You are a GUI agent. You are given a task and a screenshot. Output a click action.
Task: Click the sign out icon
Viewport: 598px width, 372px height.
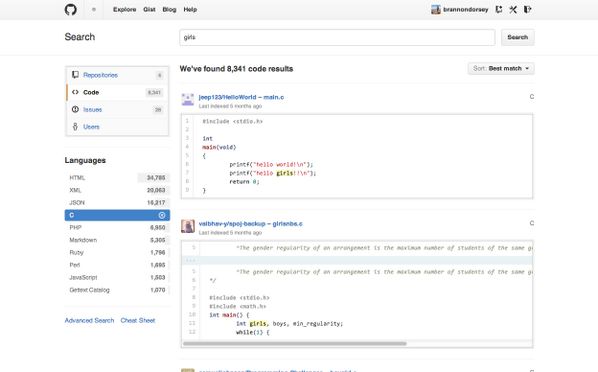(527, 10)
